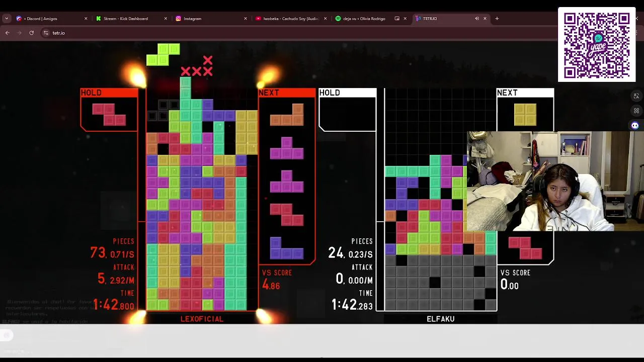Reload the tetr.io page
The image size is (644, 362).
pos(31,33)
